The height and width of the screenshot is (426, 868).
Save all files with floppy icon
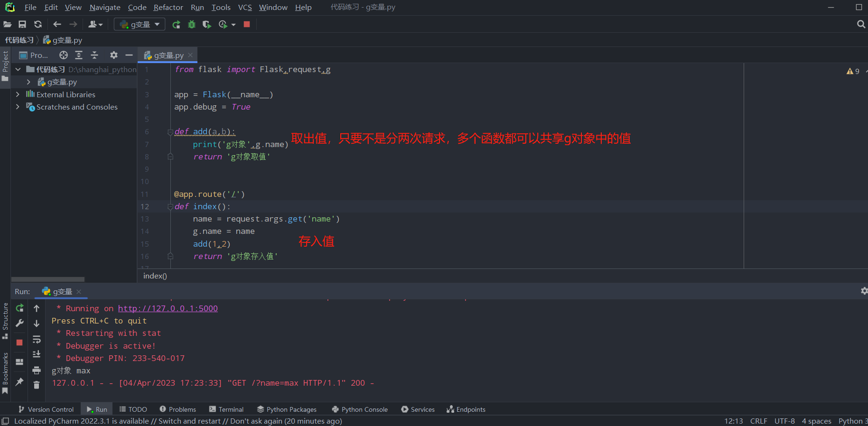(22, 24)
